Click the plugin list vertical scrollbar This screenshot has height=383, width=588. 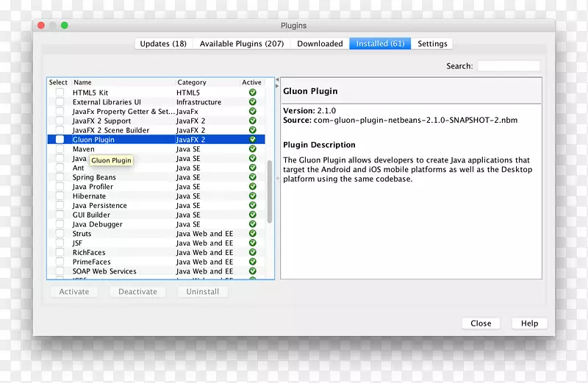click(270, 191)
